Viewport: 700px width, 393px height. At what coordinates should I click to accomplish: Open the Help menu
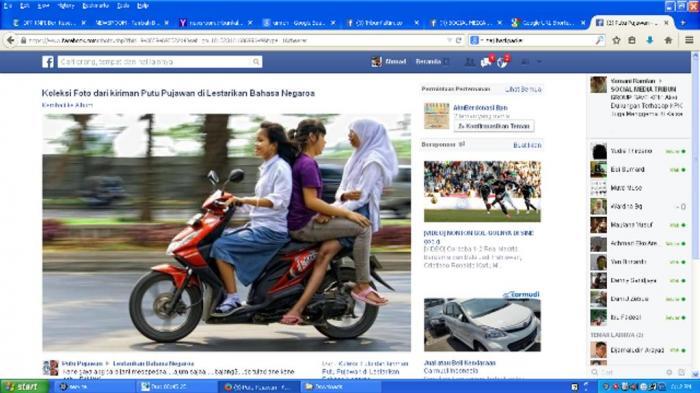(142, 6)
